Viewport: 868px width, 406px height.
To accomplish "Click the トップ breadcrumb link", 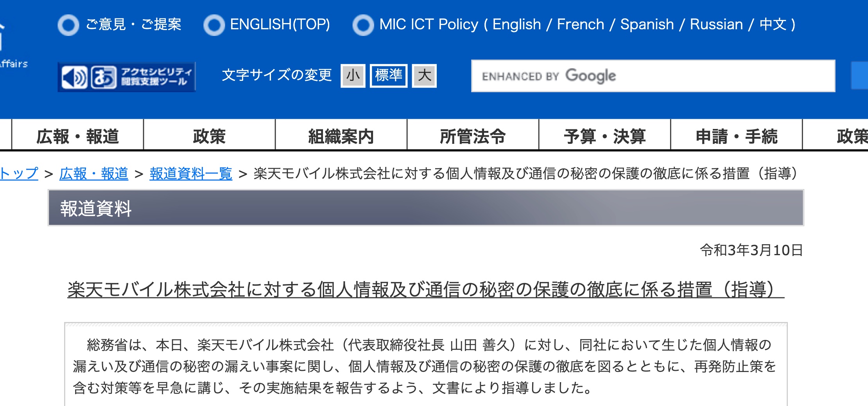I will [19, 173].
